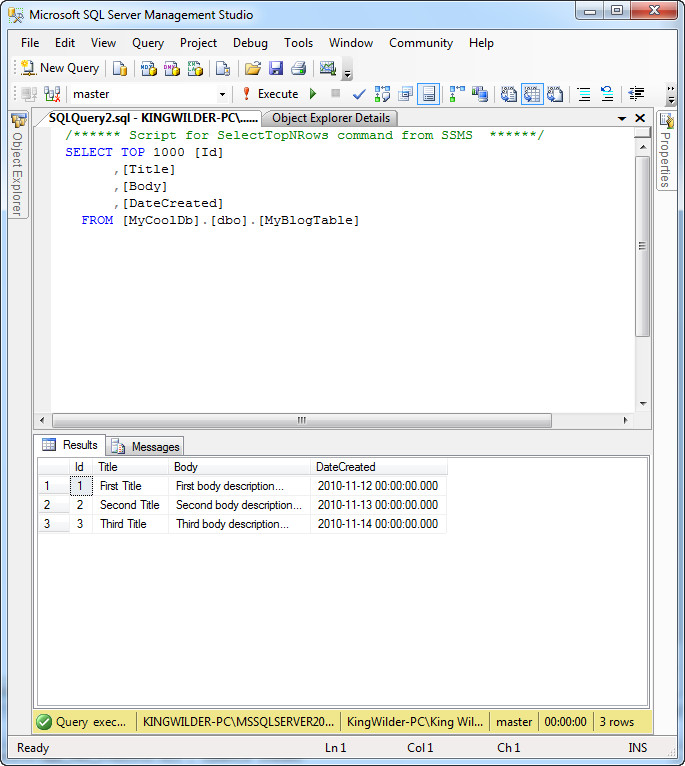This screenshot has height=766, width=685.
Task: Open the master database dropdown
Action: pos(222,94)
